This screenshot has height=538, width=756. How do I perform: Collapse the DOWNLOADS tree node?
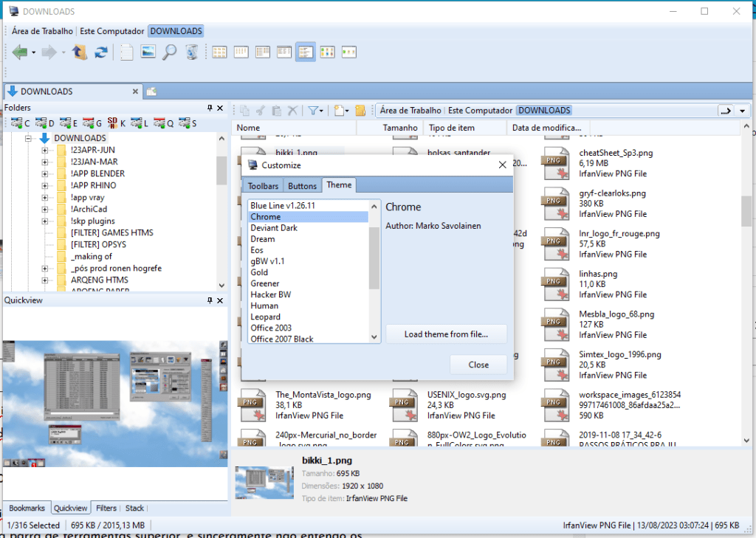click(30, 138)
